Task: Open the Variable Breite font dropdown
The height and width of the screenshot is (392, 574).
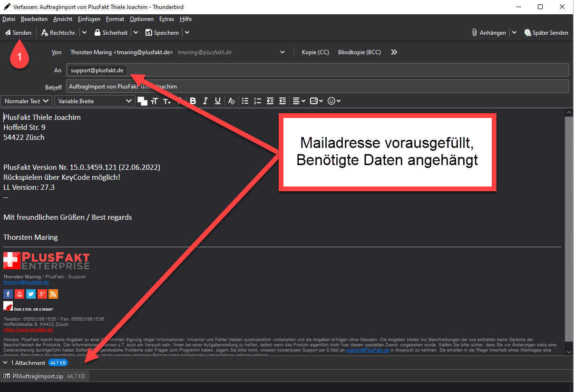Action: click(x=95, y=101)
